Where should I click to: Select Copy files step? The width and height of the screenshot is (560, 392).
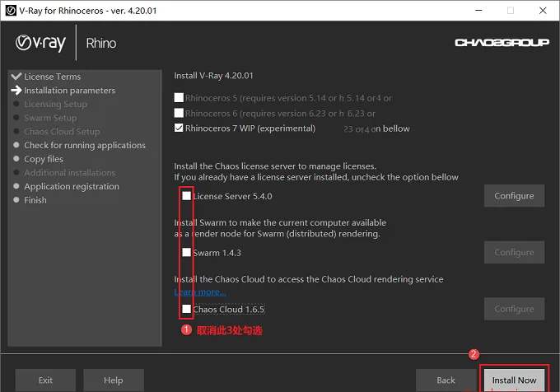(44, 159)
